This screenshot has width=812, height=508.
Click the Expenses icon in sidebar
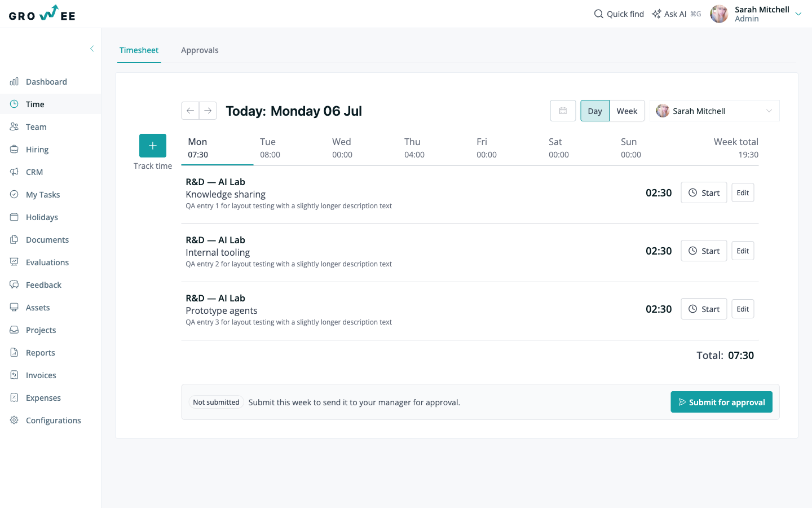pyautogui.click(x=14, y=397)
